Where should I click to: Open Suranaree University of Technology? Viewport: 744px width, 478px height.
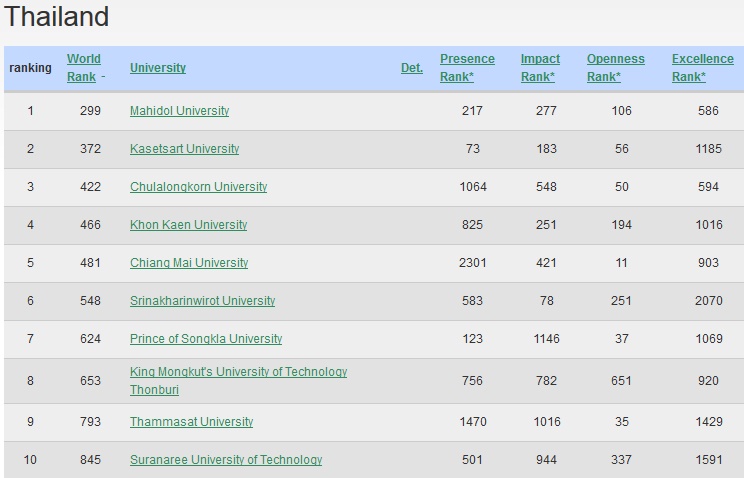click(226, 460)
